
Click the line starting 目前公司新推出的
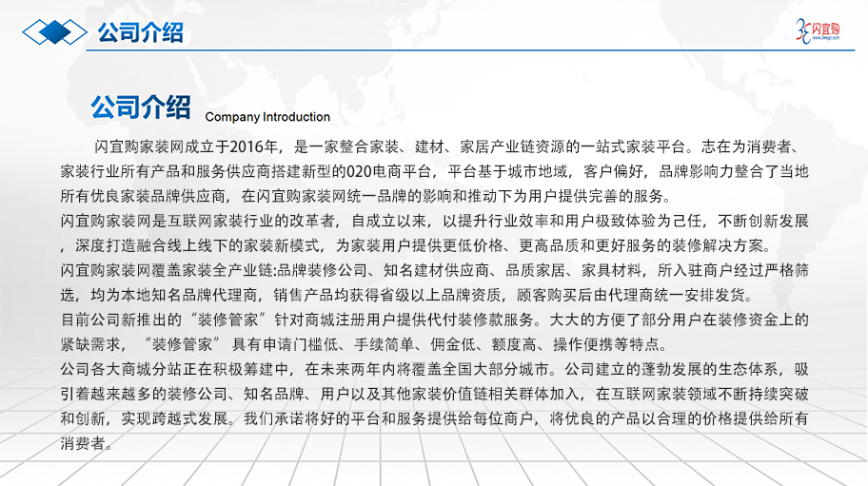pyautogui.click(x=435, y=320)
